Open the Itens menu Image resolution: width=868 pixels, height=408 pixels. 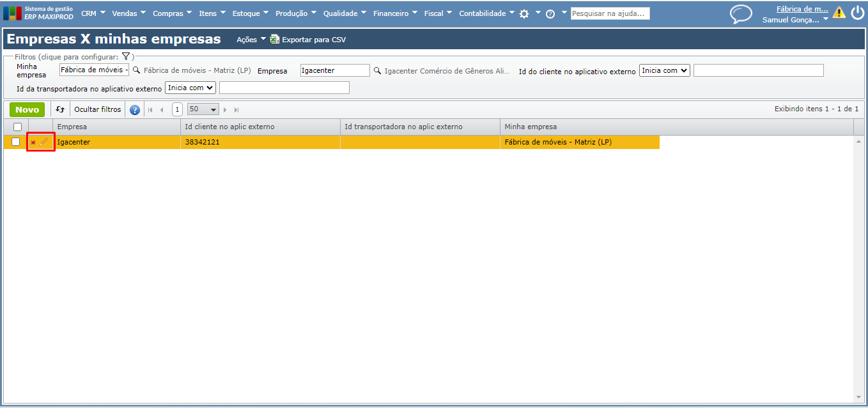tap(212, 13)
